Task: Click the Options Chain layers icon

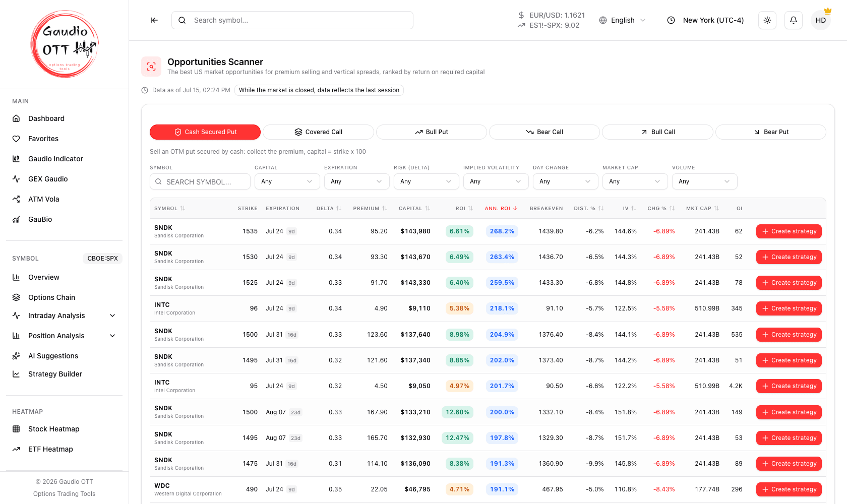Action: pos(16,297)
